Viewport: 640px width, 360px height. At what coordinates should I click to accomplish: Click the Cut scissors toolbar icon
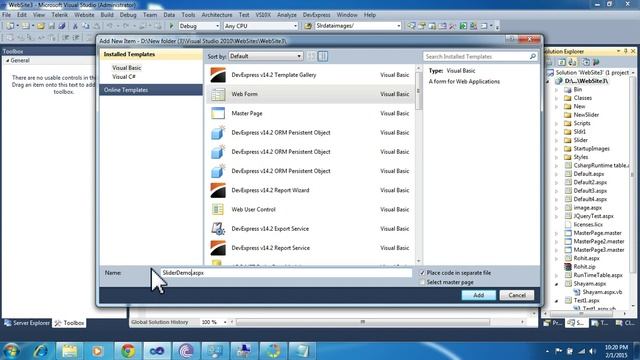pyautogui.click(x=75, y=26)
